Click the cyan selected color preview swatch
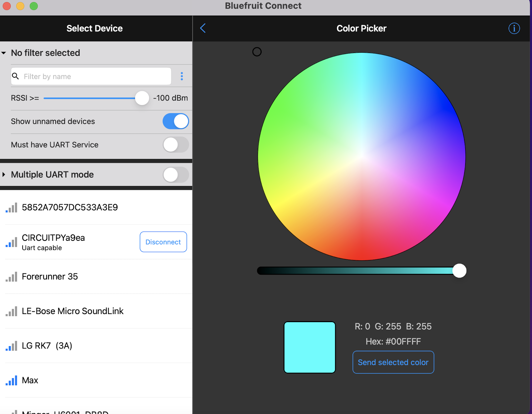This screenshot has height=414, width=532. [310, 347]
